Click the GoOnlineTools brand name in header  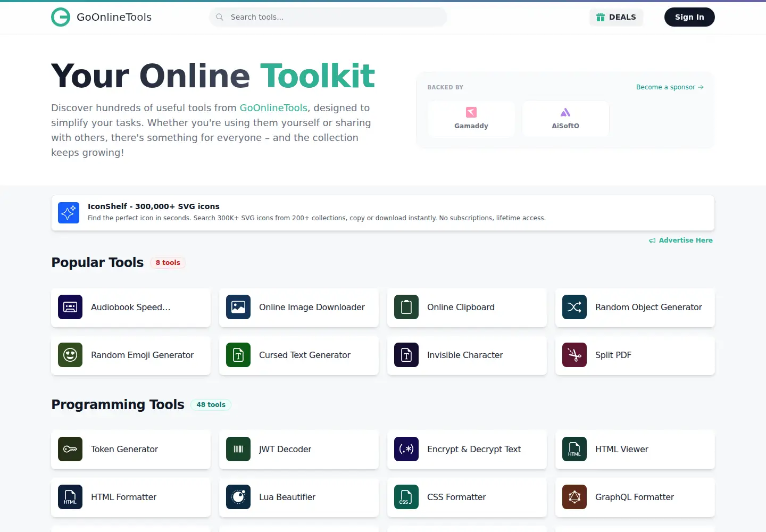[x=114, y=17]
